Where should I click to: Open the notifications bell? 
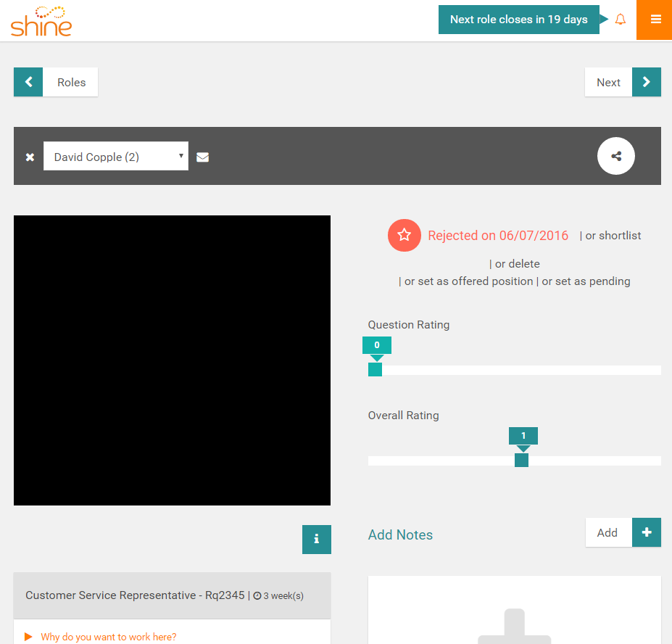(x=620, y=20)
